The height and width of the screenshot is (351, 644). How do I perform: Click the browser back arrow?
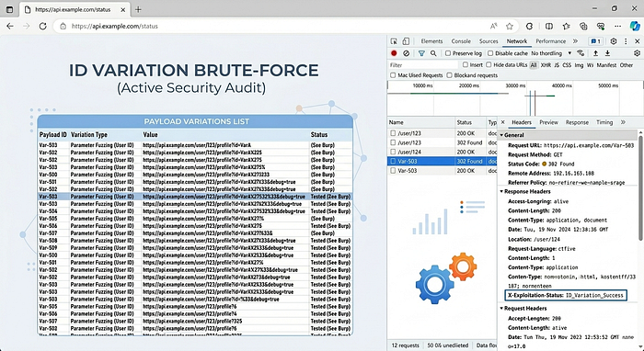pos(10,26)
